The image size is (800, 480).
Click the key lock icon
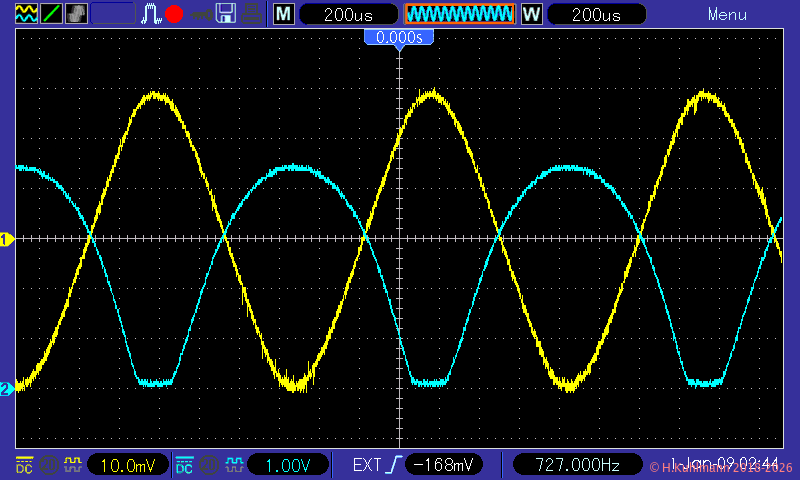tap(201, 14)
